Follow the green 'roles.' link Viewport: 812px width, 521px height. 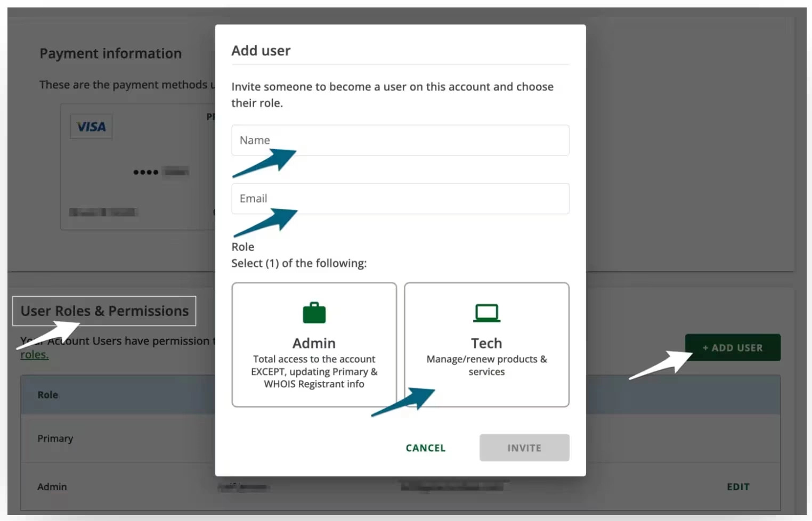tap(34, 355)
